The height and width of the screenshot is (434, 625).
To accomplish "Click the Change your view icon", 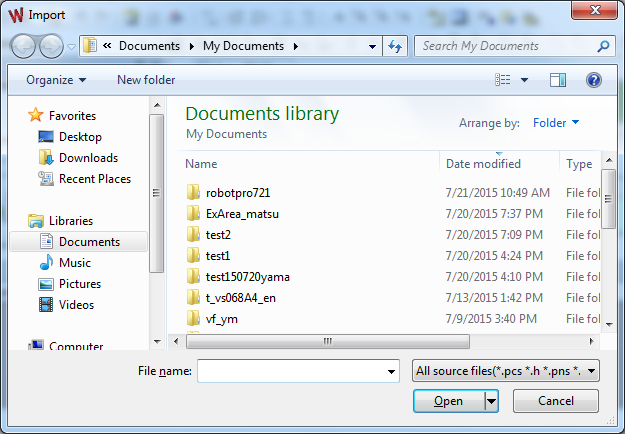I will click(x=503, y=80).
